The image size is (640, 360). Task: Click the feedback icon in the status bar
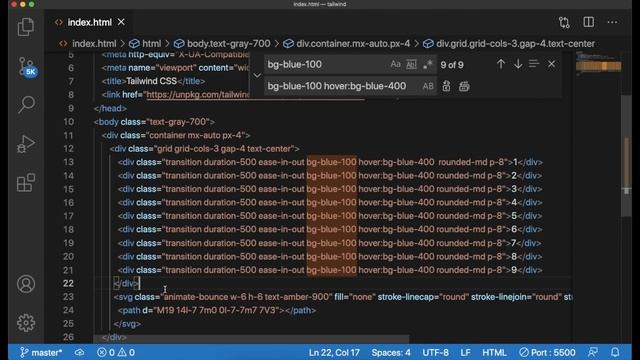593,352
